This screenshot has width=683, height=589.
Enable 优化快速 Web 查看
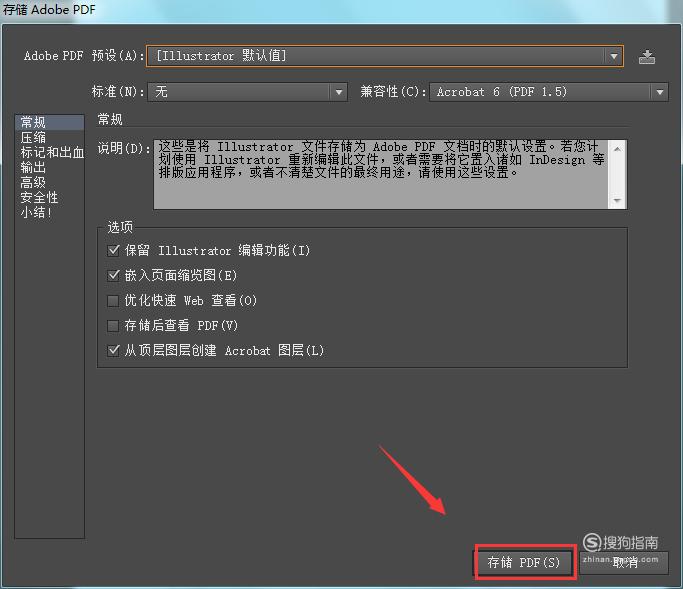tap(113, 301)
